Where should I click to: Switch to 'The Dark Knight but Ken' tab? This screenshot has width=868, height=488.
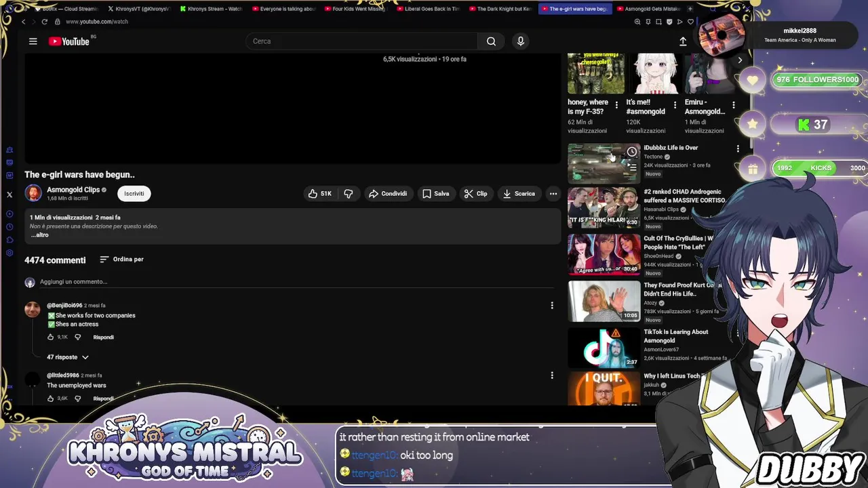pyautogui.click(x=500, y=9)
